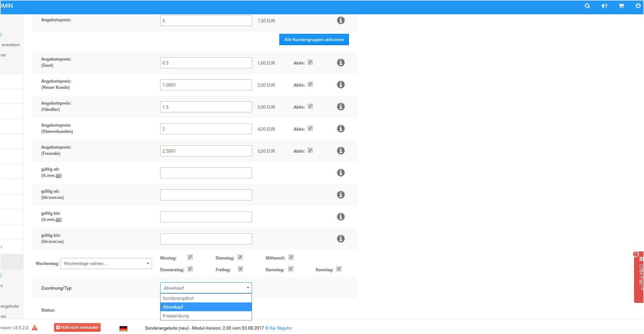Open the megaphone announcements icon
Screen dimensions: 644x334
[x=604, y=6]
